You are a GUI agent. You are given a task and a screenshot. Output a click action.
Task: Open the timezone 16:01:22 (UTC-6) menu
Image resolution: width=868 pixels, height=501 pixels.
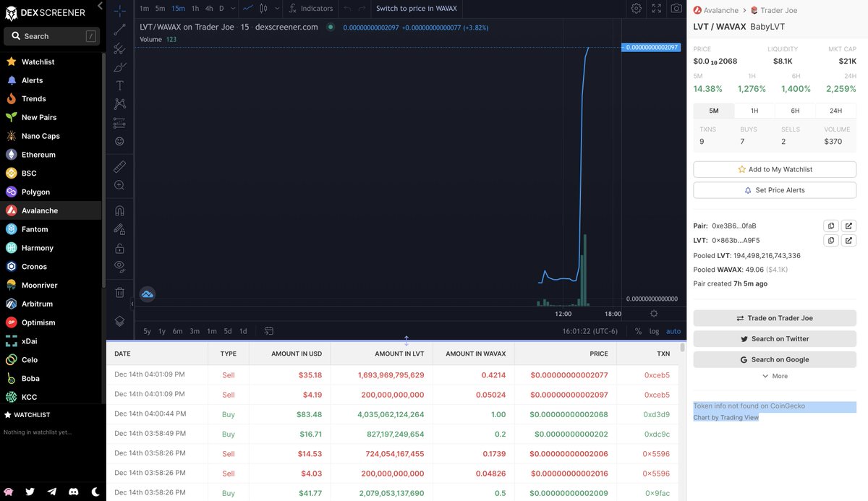pyautogui.click(x=590, y=331)
